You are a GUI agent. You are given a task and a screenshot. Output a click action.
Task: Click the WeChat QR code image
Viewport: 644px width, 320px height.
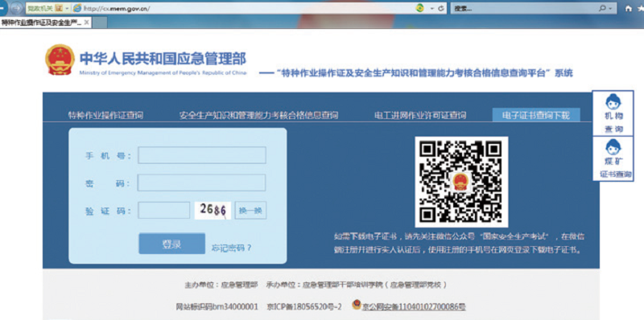click(x=461, y=182)
